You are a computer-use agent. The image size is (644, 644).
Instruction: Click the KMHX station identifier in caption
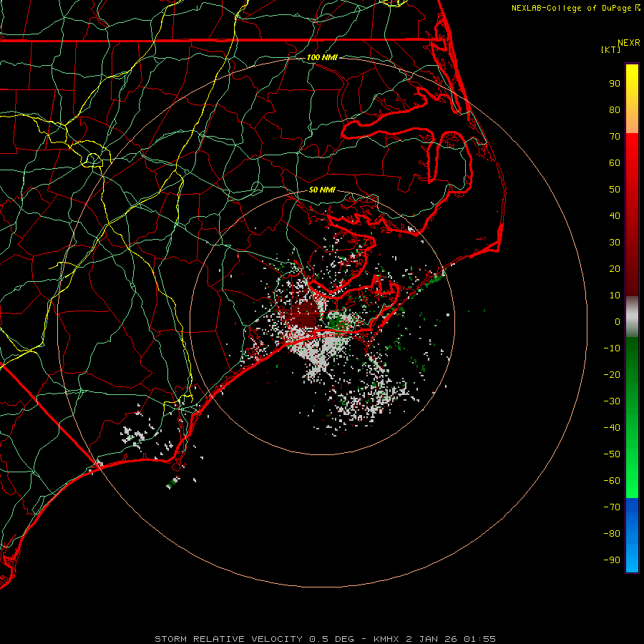[x=387, y=639]
